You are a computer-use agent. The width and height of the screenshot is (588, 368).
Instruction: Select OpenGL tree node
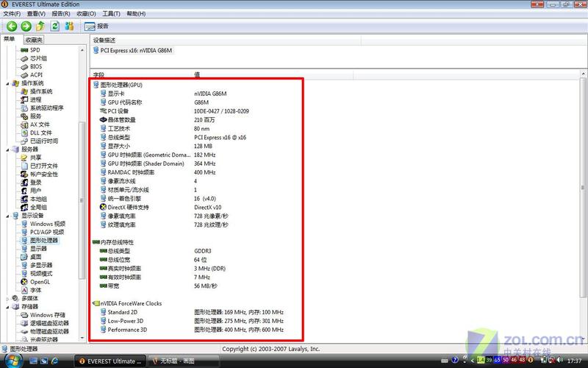point(40,282)
